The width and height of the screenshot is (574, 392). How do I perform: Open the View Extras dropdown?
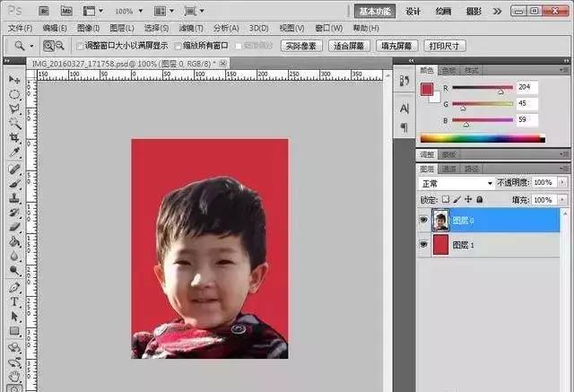tap(92, 11)
